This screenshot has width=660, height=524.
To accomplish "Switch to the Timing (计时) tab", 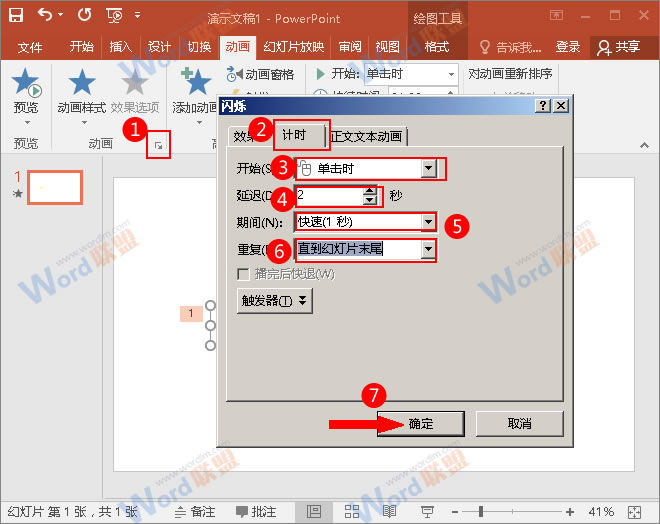I will (294, 135).
